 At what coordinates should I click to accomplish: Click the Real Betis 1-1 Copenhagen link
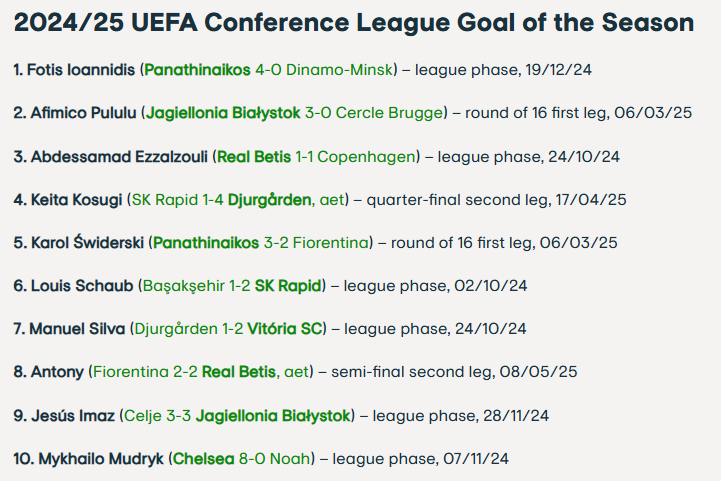point(316,157)
